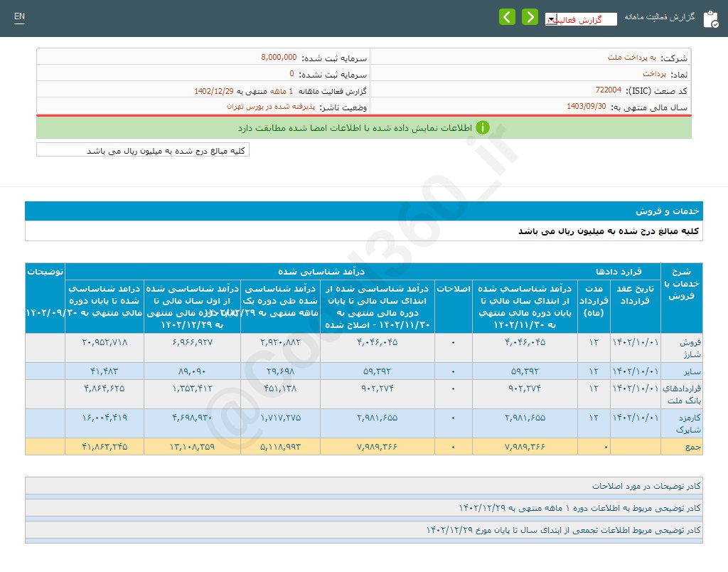The image size is (728, 572).
Task: Click the green right arrow to view next report
Action: click(x=530, y=16)
